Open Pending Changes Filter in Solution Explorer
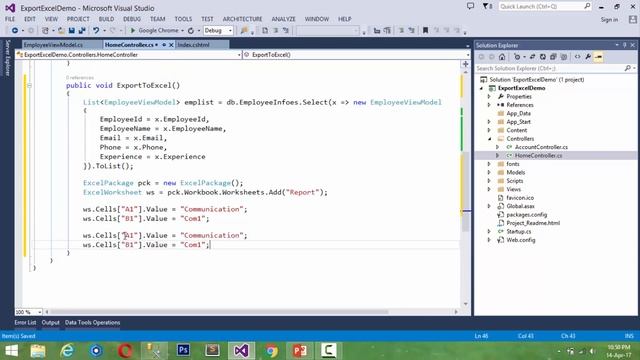 pyautogui.click(x=517, y=57)
